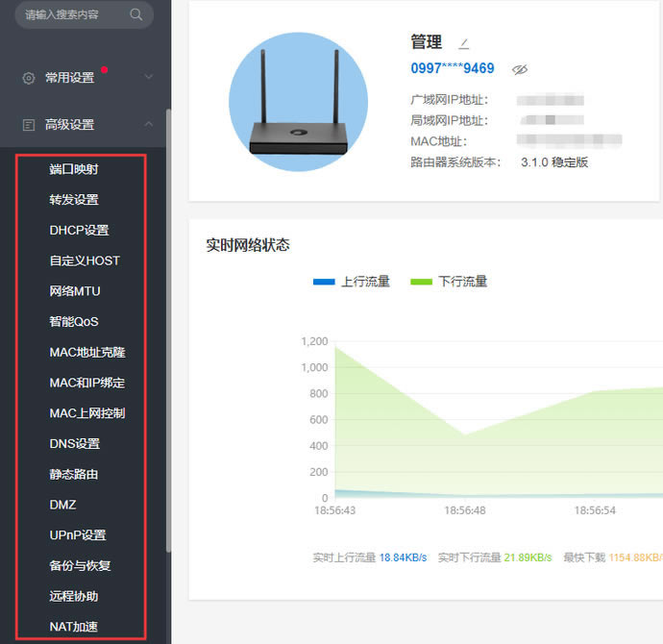Click the 高级设置 list icon
Screen dimensions: 663x644
pyautogui.click(x=29, y=125)
